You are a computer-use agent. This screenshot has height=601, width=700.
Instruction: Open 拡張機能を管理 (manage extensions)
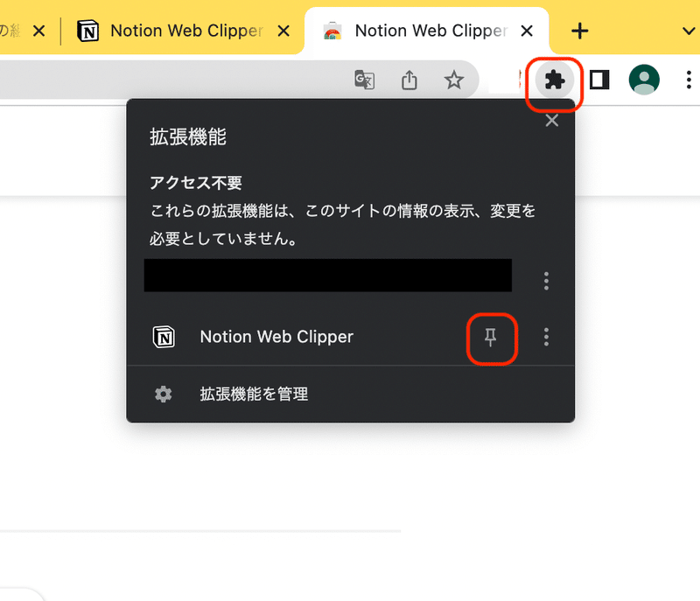coord(351,394)
